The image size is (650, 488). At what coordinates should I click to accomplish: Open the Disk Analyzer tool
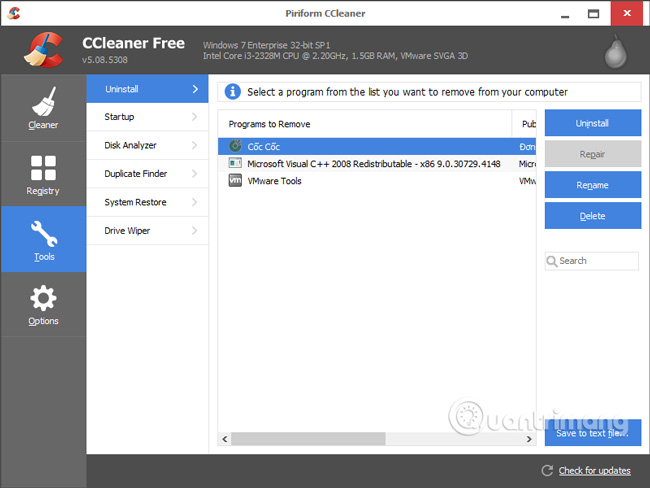(151, 145)
